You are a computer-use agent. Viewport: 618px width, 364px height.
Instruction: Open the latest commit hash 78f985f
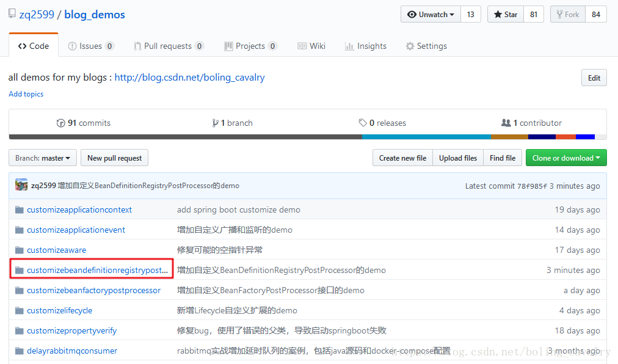(x=532, y=186)
